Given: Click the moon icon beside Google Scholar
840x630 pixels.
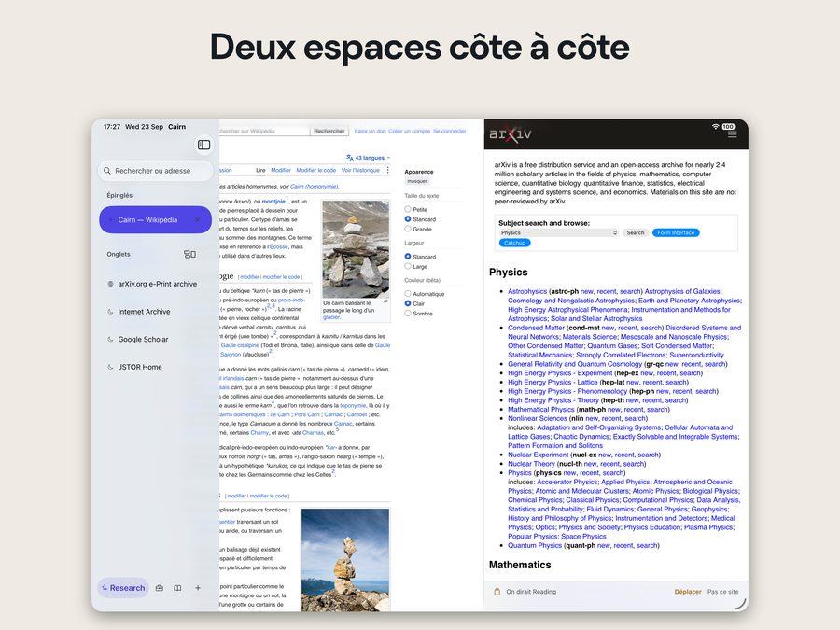Looking at the screenshot, I should [x=110, y=339].
